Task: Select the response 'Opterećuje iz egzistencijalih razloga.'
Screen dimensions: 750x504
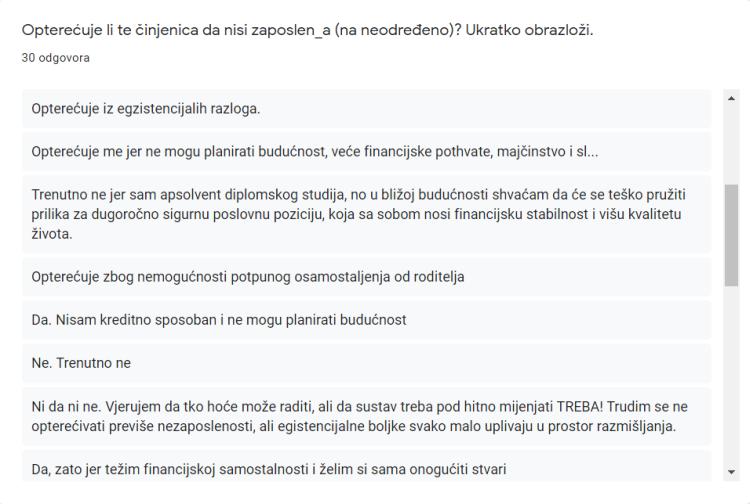Action: [x=366, y=109]
